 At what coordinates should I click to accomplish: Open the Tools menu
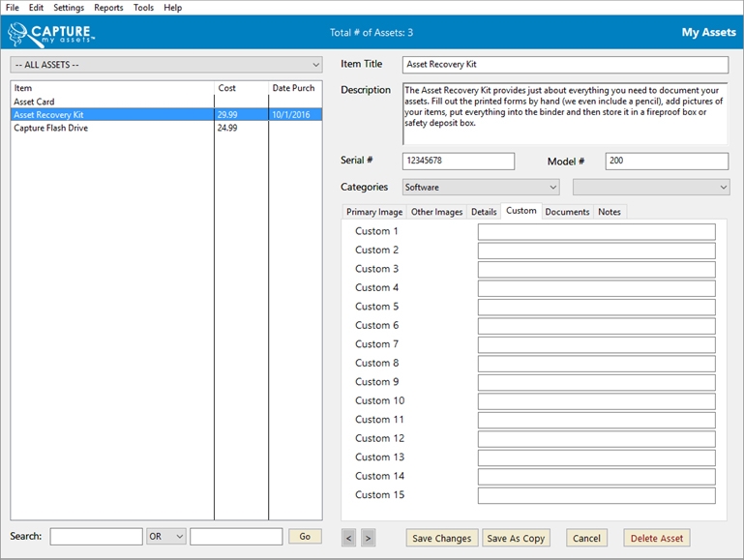pos(143,8)
